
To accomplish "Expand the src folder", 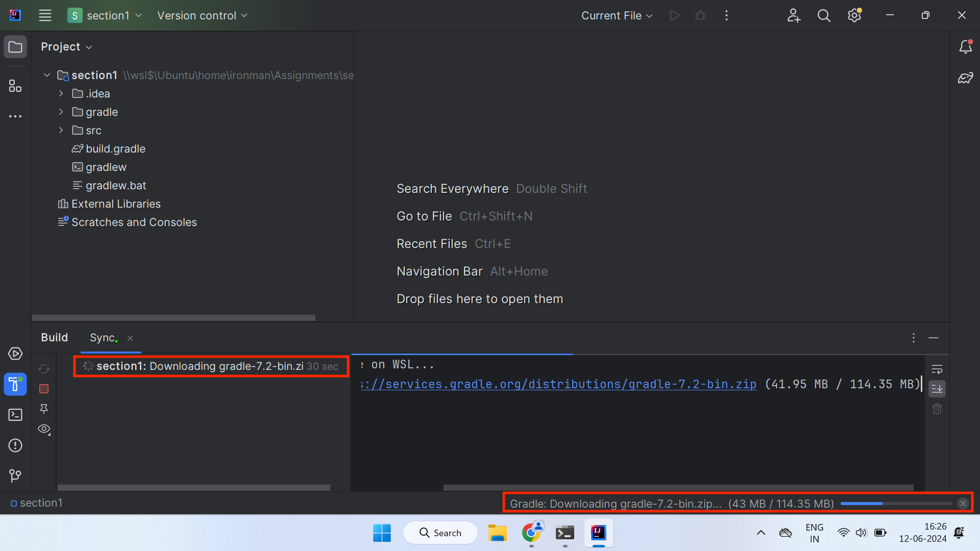I will click(x=61, y=130).
